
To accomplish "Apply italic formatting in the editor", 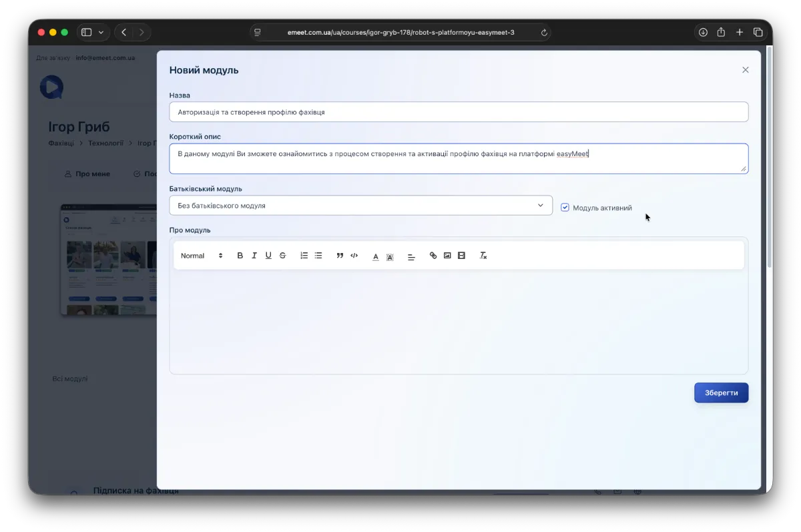I will tap(254, 256).
